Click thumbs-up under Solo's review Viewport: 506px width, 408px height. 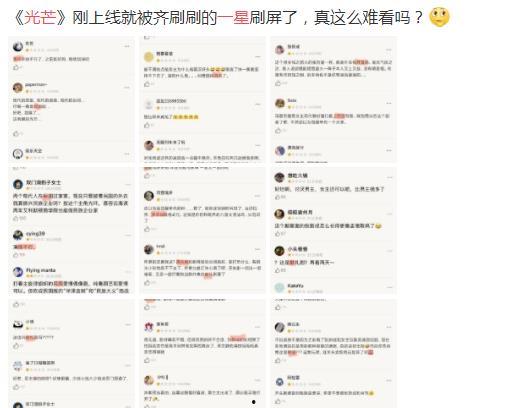pyautogui.click(x=278, y=131)
